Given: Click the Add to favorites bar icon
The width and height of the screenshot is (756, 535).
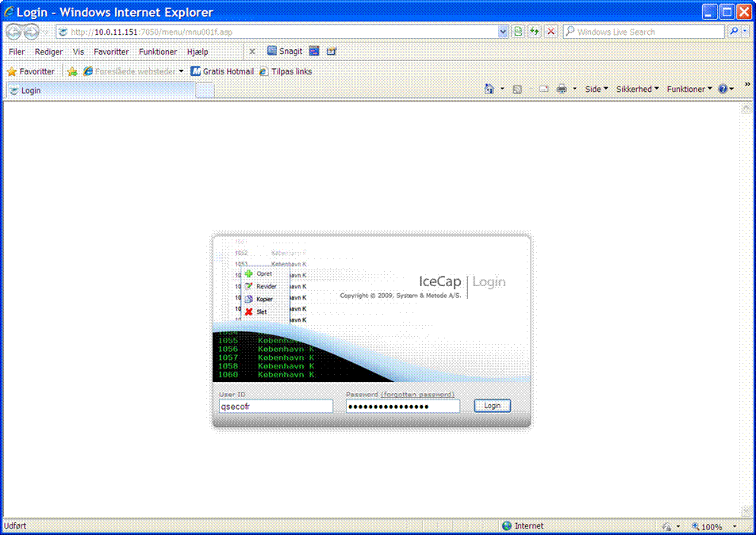Looking at the screenshot, I should (72, 71).
